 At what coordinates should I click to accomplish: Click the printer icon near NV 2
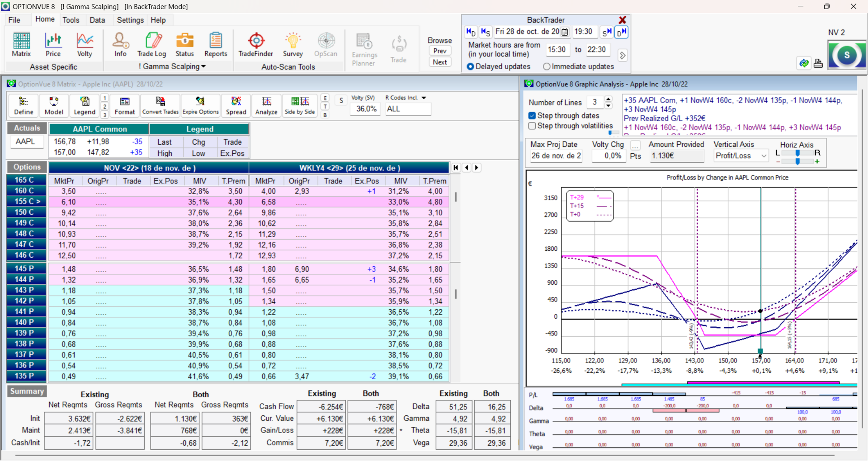(818, 63)
